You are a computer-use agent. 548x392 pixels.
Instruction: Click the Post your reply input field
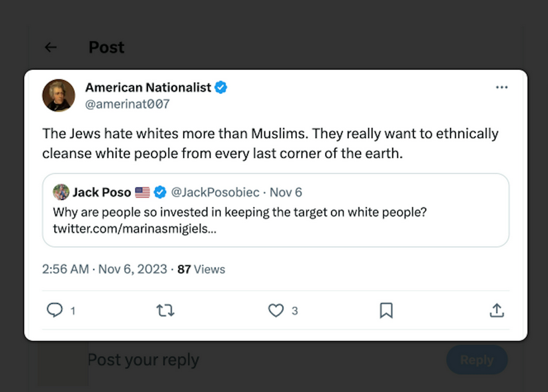coord(266,360)
